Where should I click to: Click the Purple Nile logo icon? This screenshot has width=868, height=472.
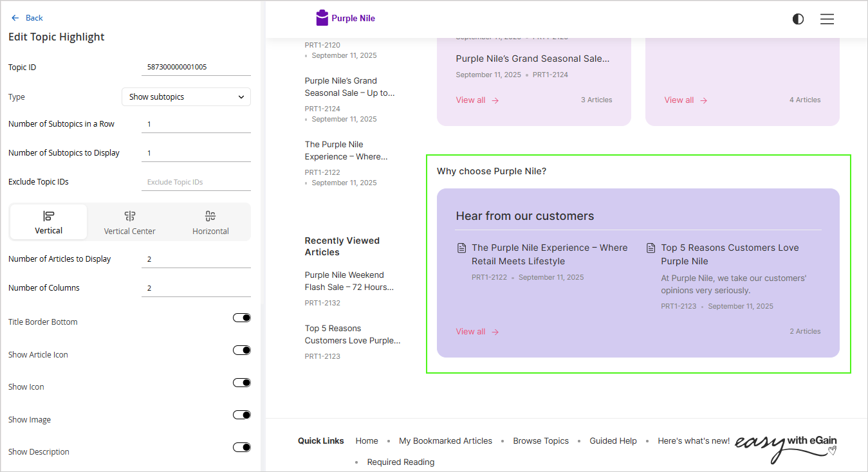point(322,19)
